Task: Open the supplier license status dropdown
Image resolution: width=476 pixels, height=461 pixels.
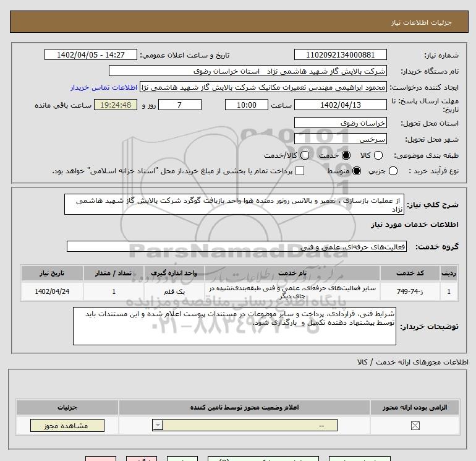Action: click(x=245, y=425)
